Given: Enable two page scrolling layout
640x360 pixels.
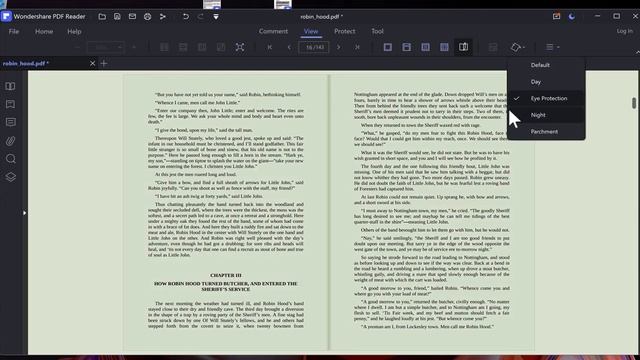Looking at the screenshot, I should (444, 47).
